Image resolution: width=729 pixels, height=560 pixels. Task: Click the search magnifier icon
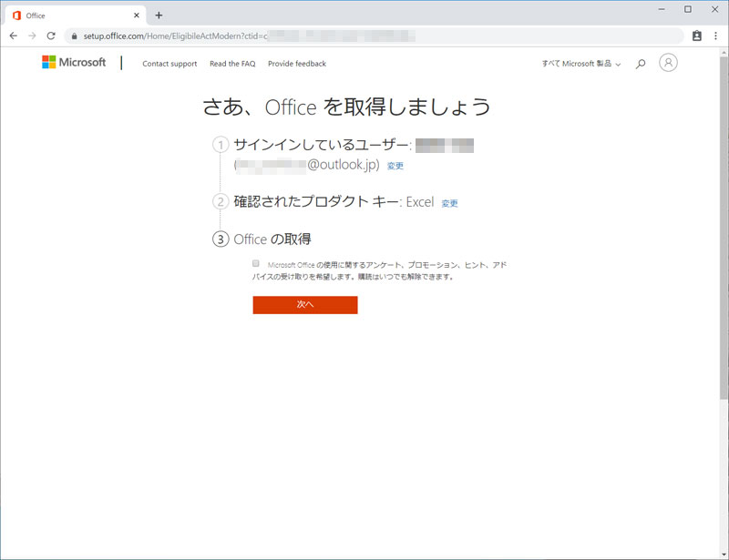point(641,64)
